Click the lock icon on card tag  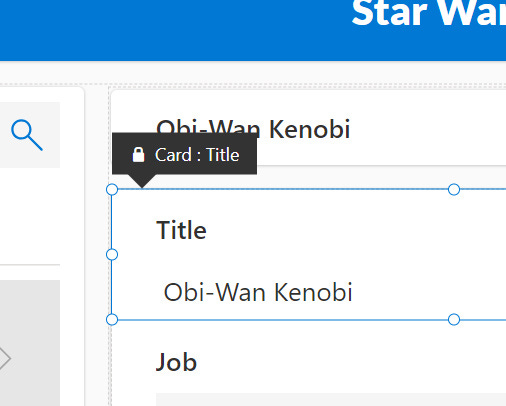point(138,155)
